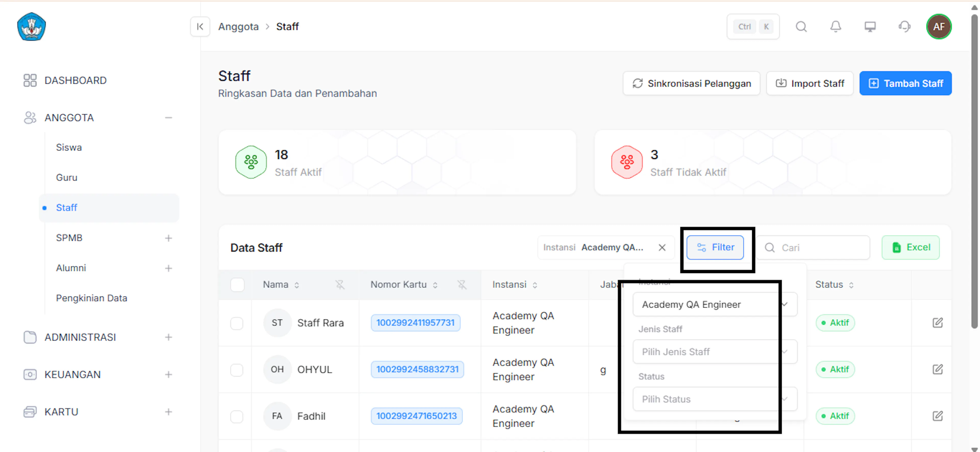
Task: Open the search magnifier icon in header
Action: (801, 27)
